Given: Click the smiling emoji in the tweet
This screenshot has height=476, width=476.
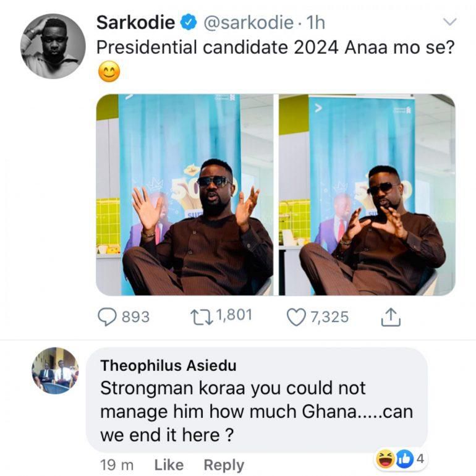Looking at the screenshot, I should point(109,72).
